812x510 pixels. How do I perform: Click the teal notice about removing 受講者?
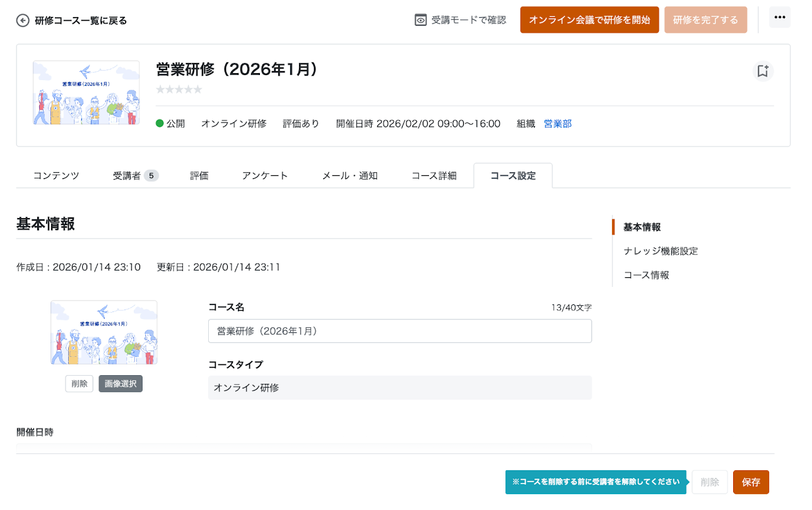(596, 482)
